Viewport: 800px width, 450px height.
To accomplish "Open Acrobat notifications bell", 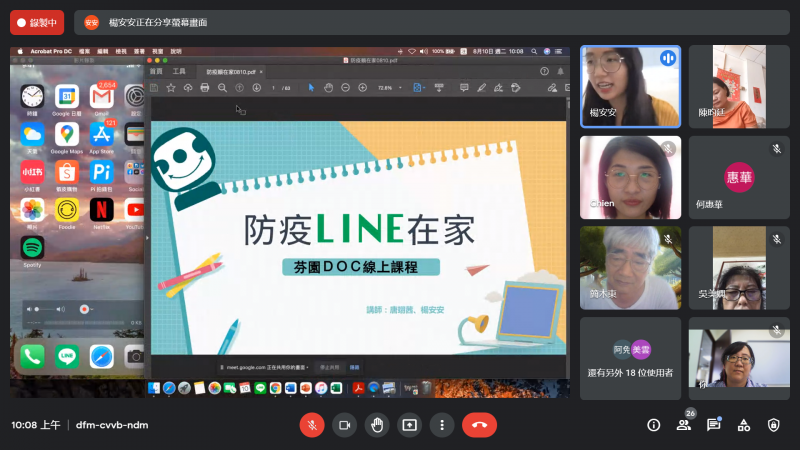I will [560, 71].
